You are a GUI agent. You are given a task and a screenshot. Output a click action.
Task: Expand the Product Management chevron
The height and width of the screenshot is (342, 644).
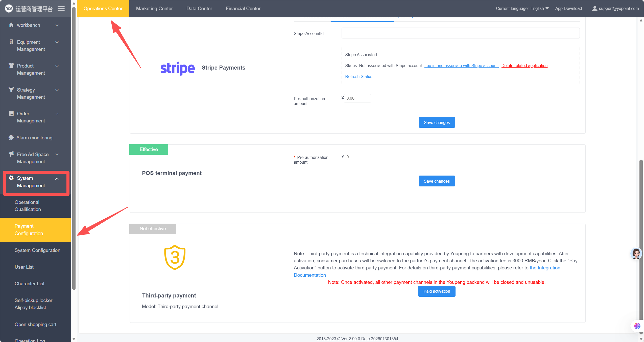(57, 66)
